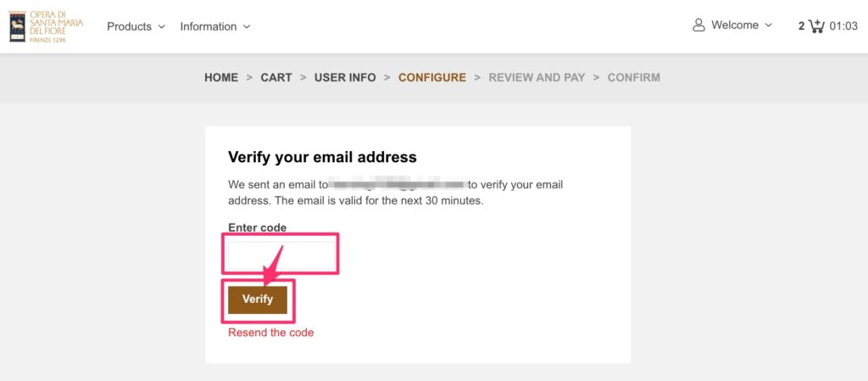The height and width of the screenshot is (381, 868).
Task: Select the CONFIRM breadcrumb step
Action: [634, 77]
